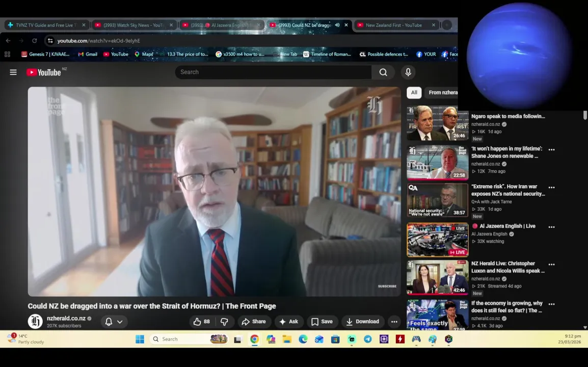Screen dimensions: 588x367
Task: Select the All filter chip
Action: click(x=414, y=92)
